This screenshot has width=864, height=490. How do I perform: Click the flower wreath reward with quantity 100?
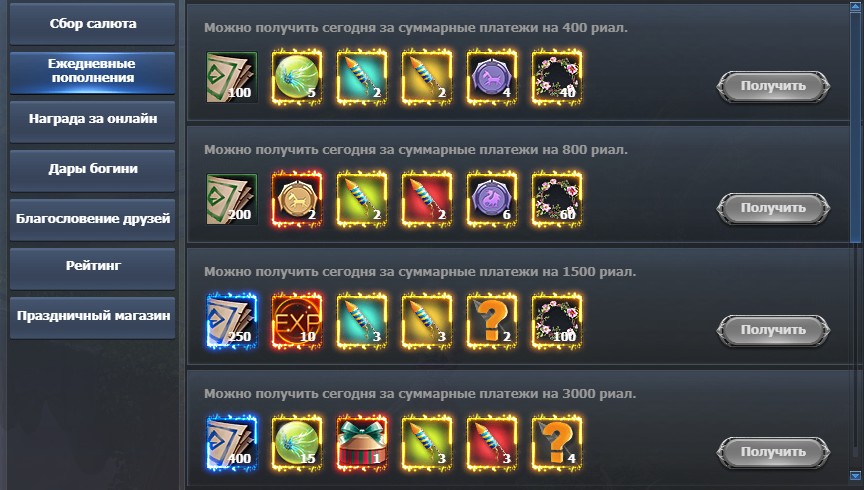(x=557, y=321)
